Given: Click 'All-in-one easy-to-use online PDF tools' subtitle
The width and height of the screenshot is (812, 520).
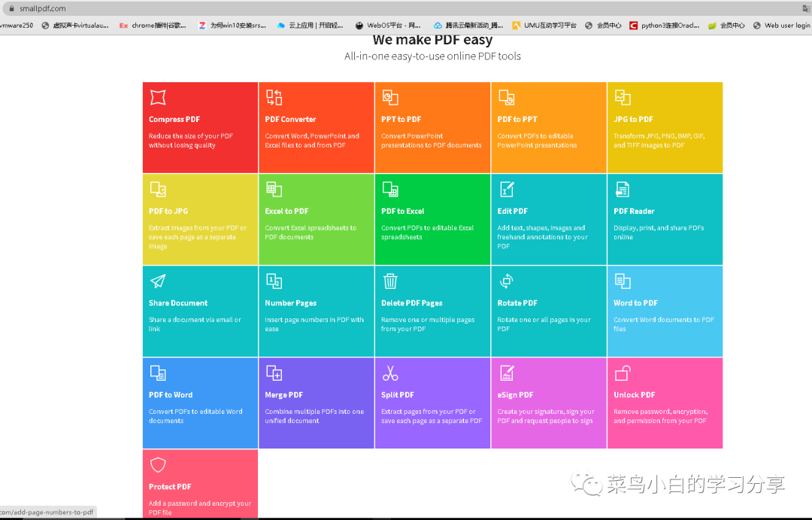Looking at the screenshot, I should click(x=432, y=56).
